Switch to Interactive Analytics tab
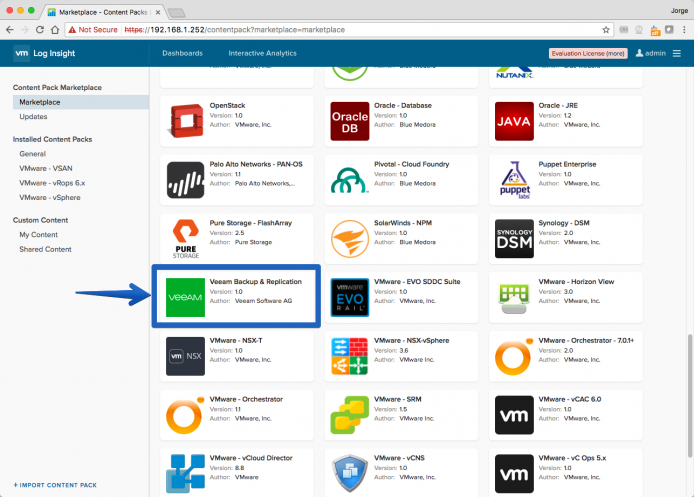Screen dimensions: 694x497 click(x=262, y=53)
